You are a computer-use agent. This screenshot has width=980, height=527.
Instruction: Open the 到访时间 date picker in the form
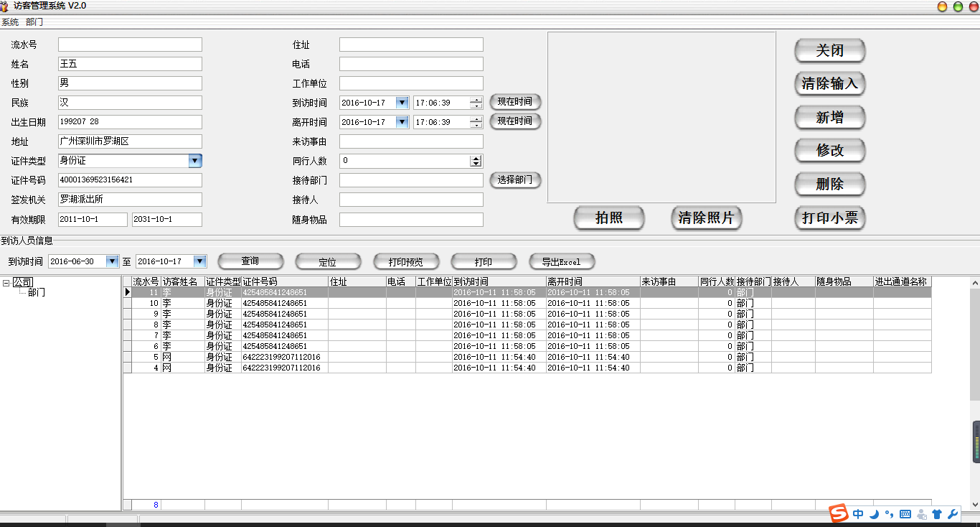402,103
